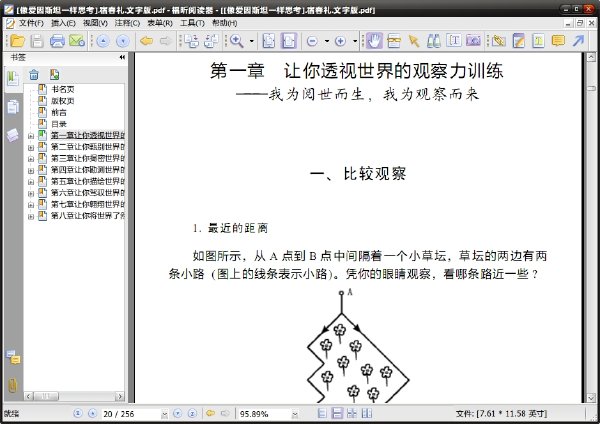Click the first page button in status bar

[78, 413]
